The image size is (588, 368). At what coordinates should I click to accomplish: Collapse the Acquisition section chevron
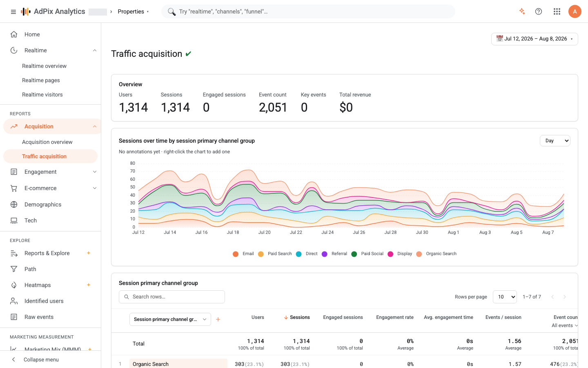[95, 126]
